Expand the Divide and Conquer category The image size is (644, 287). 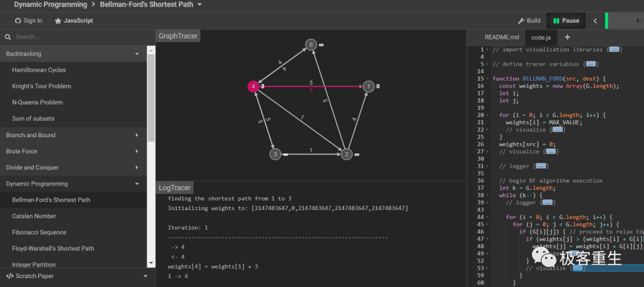pos(137,167)
